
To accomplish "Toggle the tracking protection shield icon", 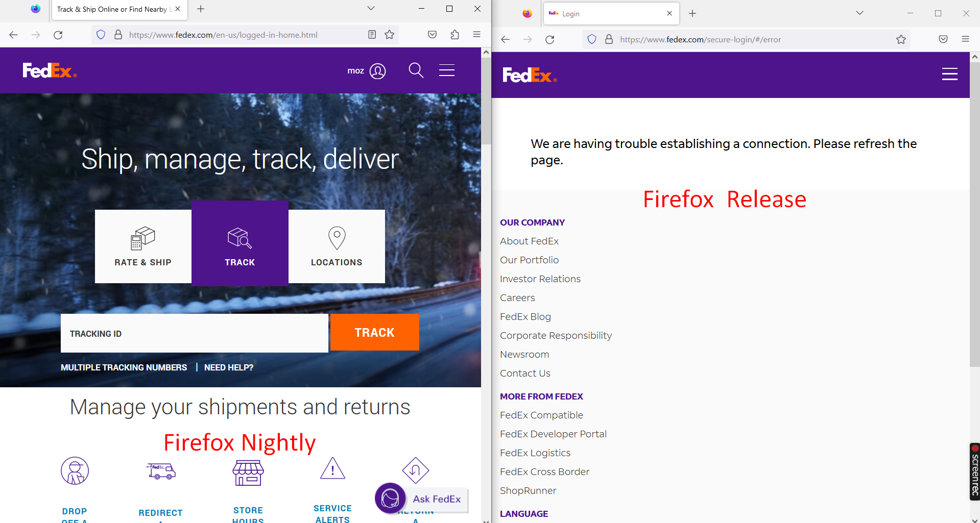I will click(x=101, y=35).
